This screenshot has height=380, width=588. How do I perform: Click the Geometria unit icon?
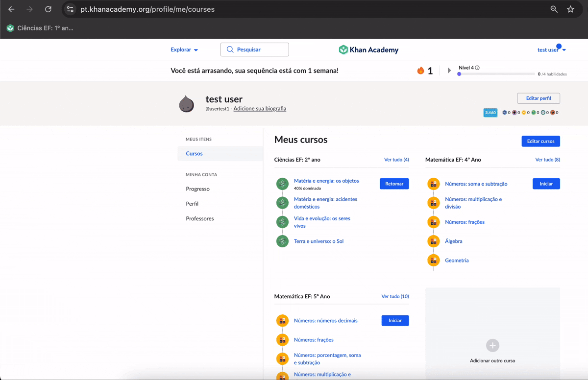[434, 260]
